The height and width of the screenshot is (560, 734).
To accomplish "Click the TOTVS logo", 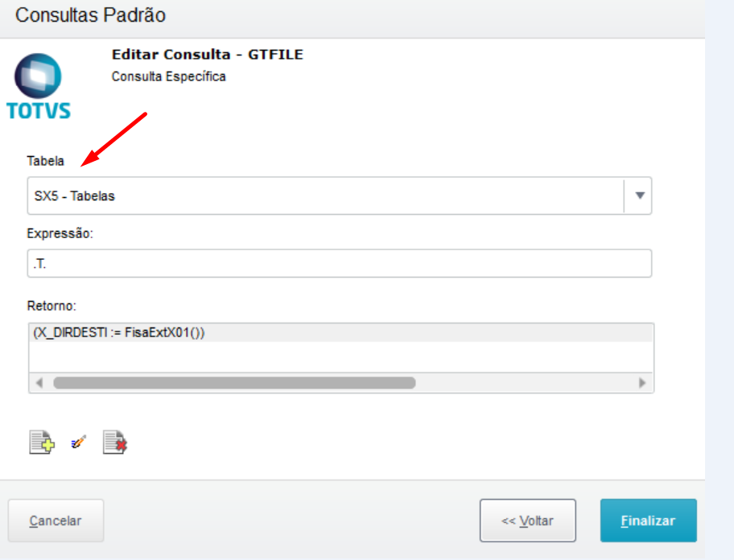I will [x=39, y=87].
